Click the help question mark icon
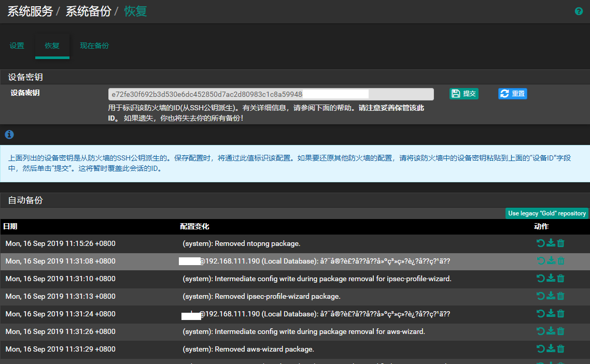 579,11
